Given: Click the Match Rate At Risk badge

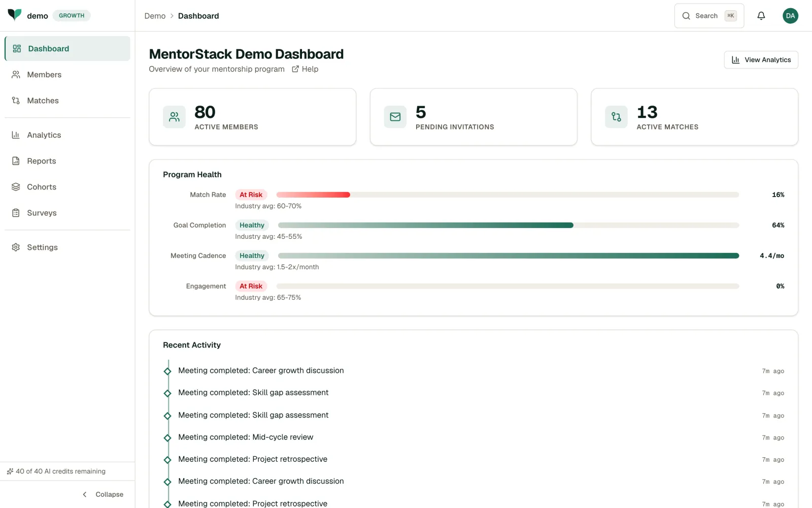Looking at the screenshot, I should 251,195.
